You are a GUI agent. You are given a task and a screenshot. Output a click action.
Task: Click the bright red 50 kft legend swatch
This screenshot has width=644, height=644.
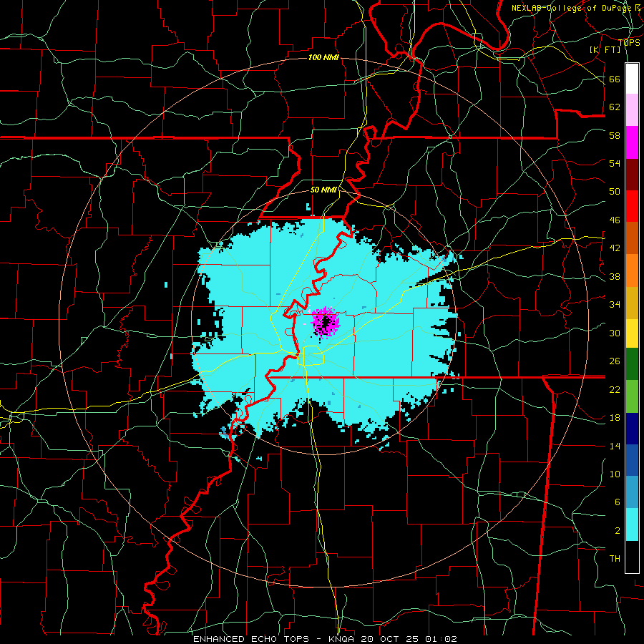click(x=632, y=206)
